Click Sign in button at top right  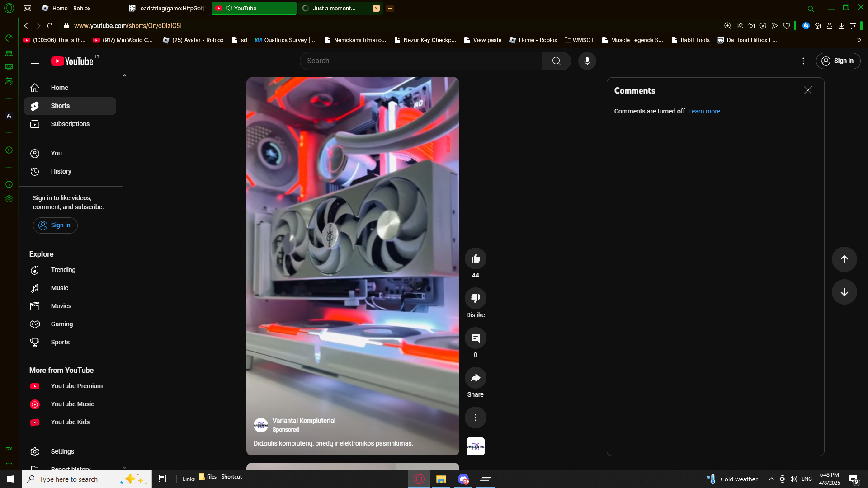(838, 61)
